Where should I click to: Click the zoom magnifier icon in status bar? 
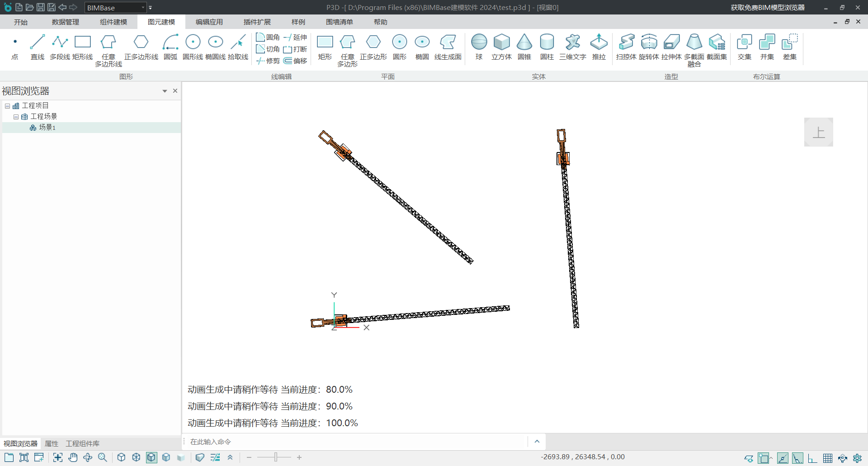pos(103,457)
